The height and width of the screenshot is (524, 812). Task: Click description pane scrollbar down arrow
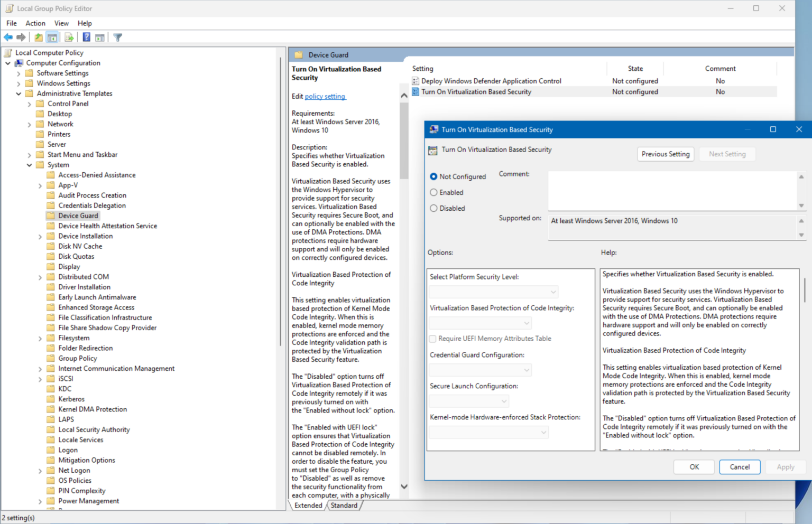click(x=404, y=486)
